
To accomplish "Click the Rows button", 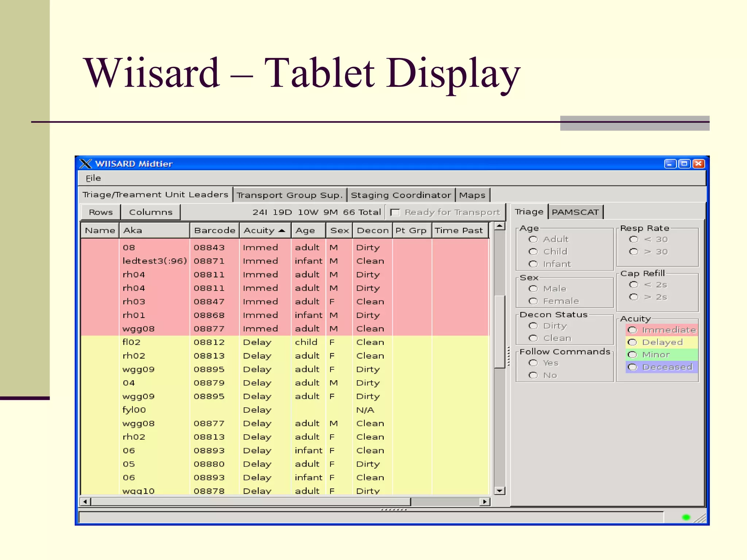I will tap(101, 212).
